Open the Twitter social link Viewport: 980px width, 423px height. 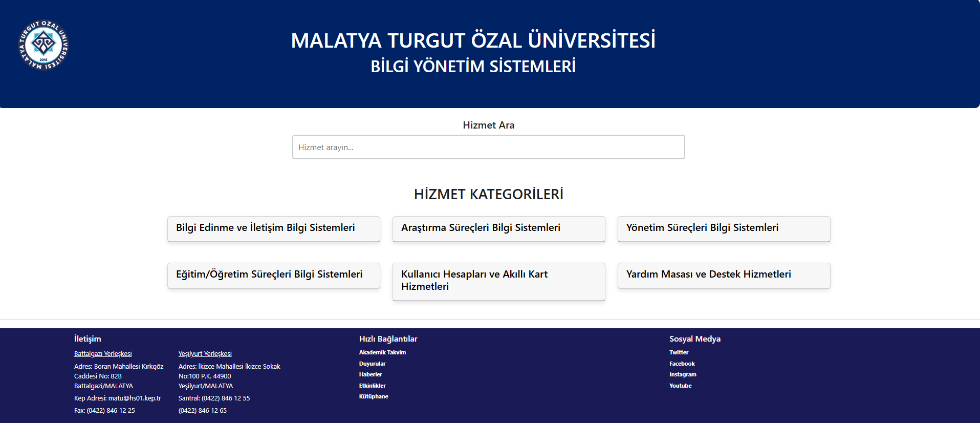pos(679,352)
